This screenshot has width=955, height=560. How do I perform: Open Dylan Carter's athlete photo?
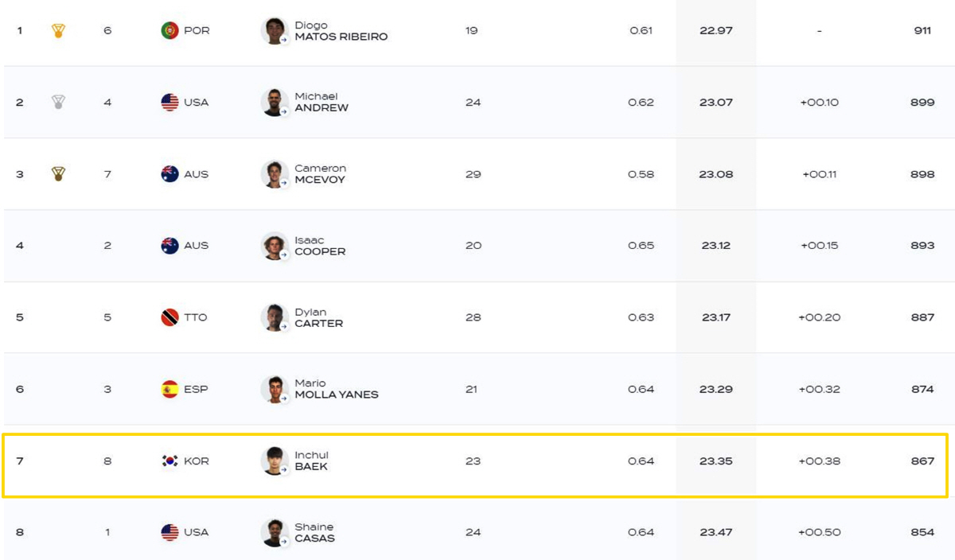coord(275,317)
